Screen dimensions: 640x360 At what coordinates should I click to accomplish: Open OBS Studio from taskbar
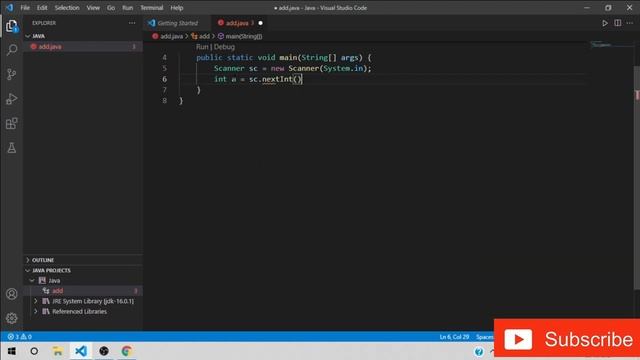pyautogui.click(x=104, y=351)
